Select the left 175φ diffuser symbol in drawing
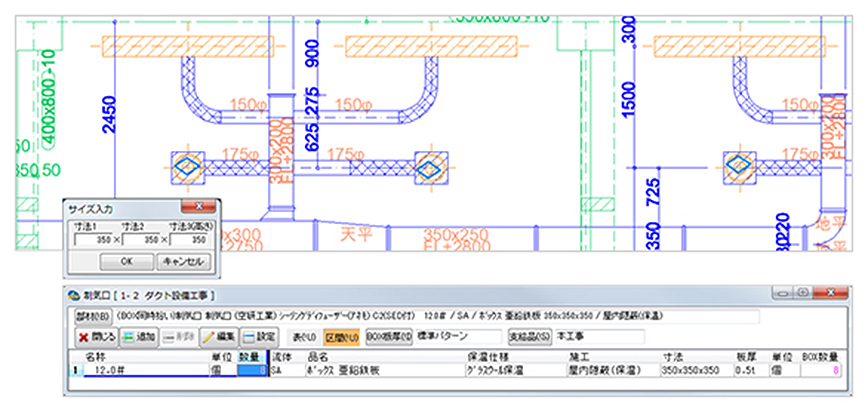 [x=186, y=166]
